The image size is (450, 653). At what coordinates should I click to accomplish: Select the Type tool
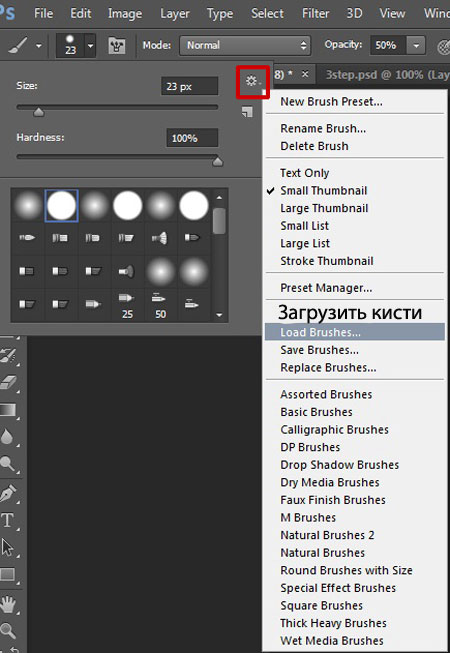point(7,520)
